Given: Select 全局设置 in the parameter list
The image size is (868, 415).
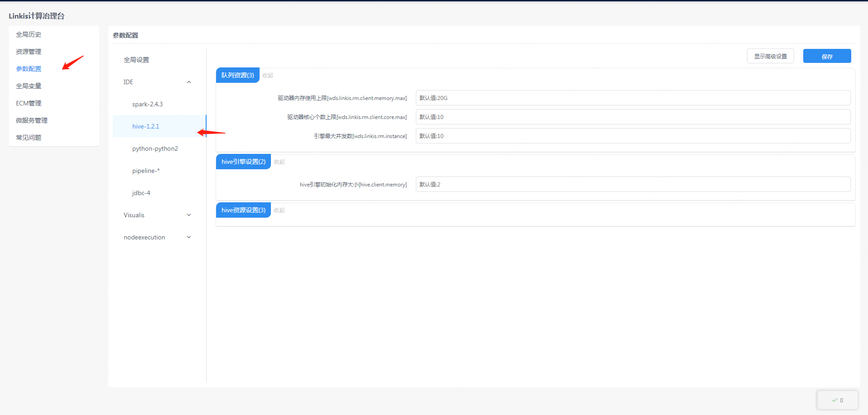Looking at the screenshot, I should [136, 60].
